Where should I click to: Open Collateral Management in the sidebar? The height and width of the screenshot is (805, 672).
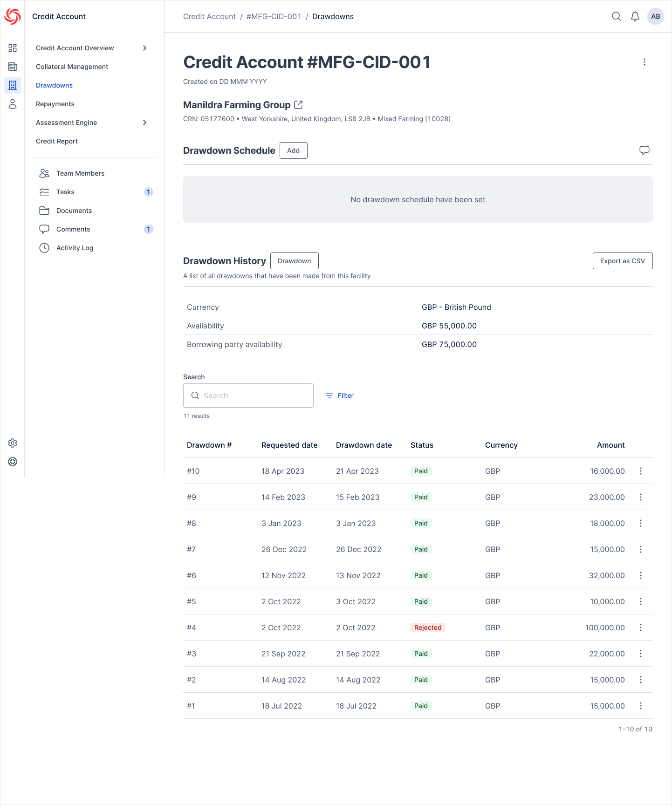coord(72,67)
